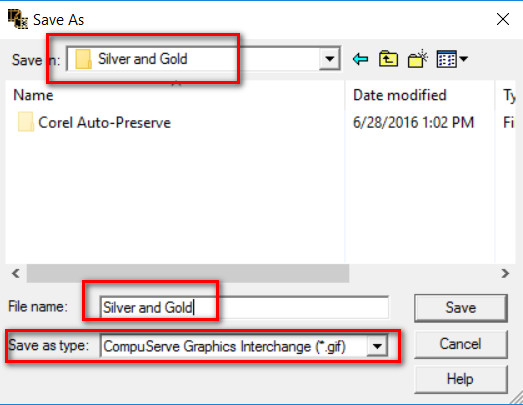The width and height of the screenshot is (523, 405).
Task: Expand the Save in dropdown arrow
Action: click(329, 59)
